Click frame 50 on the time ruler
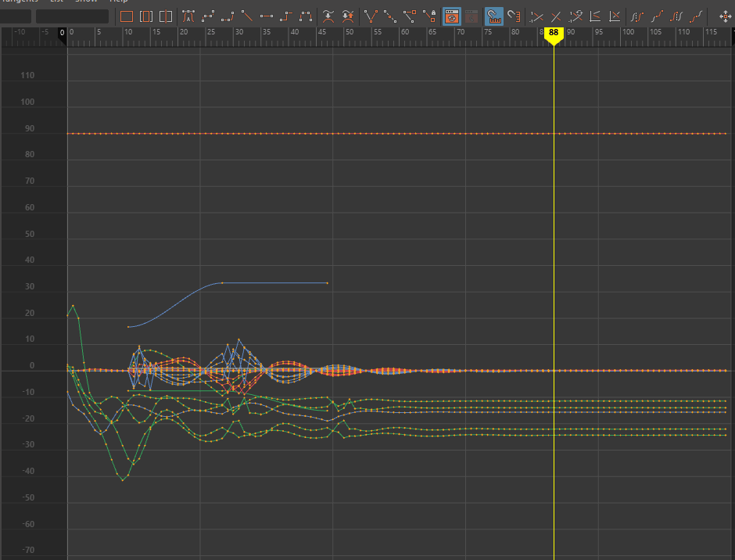The width and height of the screenshot is (735, 560). tap(350, 32)
